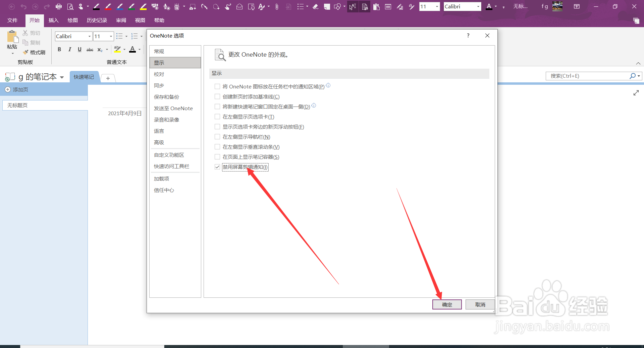This screenshot has height=348, width=644.
Task: Open the pens cup favorite pens icon
Action: (x=177, y=6)
